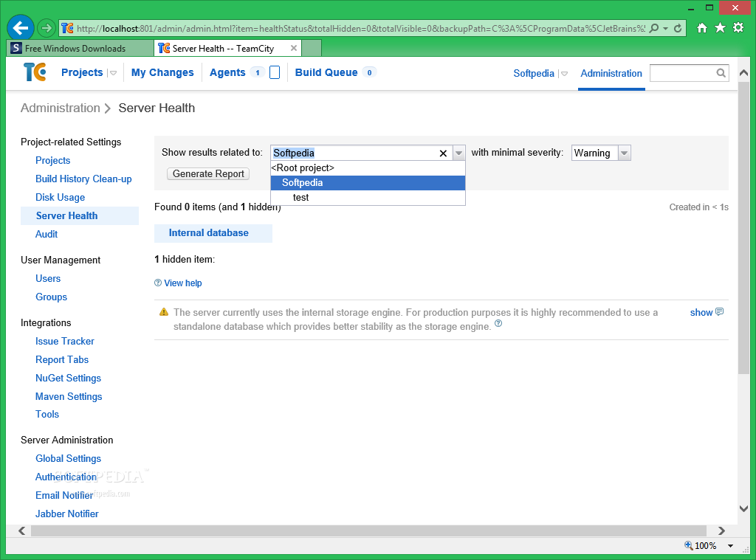
Task: Open Jabber Notifier settings
Action: [x=66, y=514]
